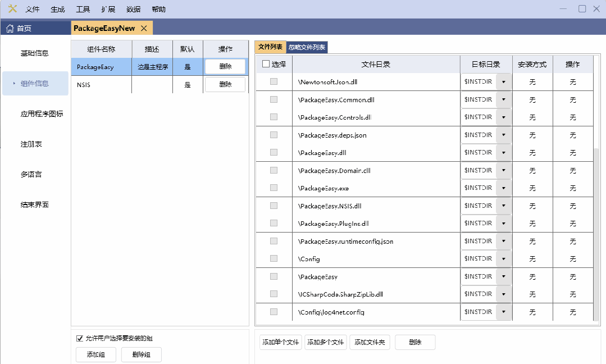The width and height of the screenshot is (606, 364).
Task: Check the Newtonsoft.Json.dll row checkbox
Action: pyautogui.click(x=274, y=81)
